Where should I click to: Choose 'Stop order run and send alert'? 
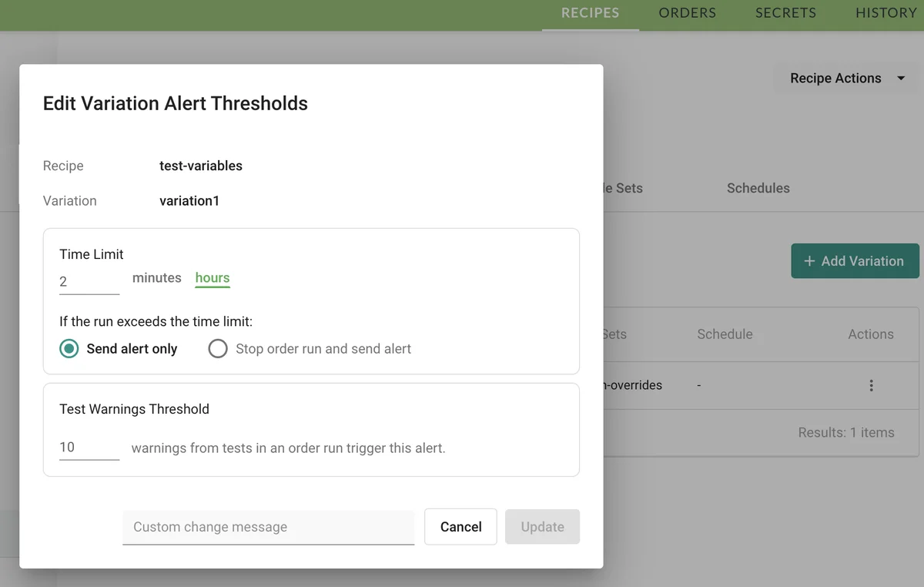[218, 349]
